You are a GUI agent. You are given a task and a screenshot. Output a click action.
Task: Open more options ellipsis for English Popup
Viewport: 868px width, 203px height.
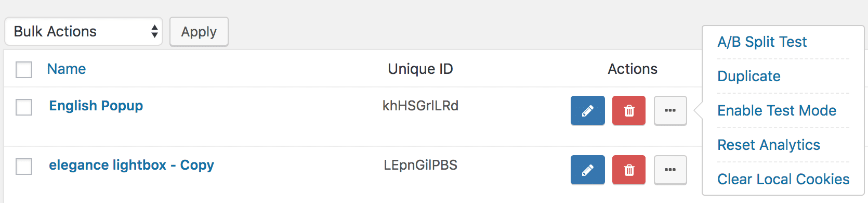[670, 110]
